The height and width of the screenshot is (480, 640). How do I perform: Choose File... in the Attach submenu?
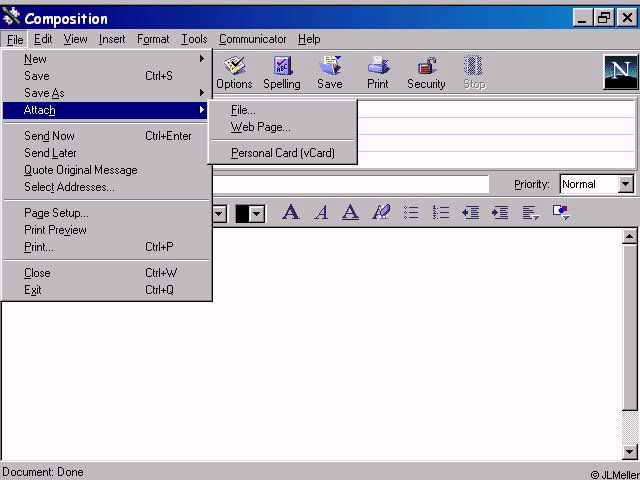[282, 110]
